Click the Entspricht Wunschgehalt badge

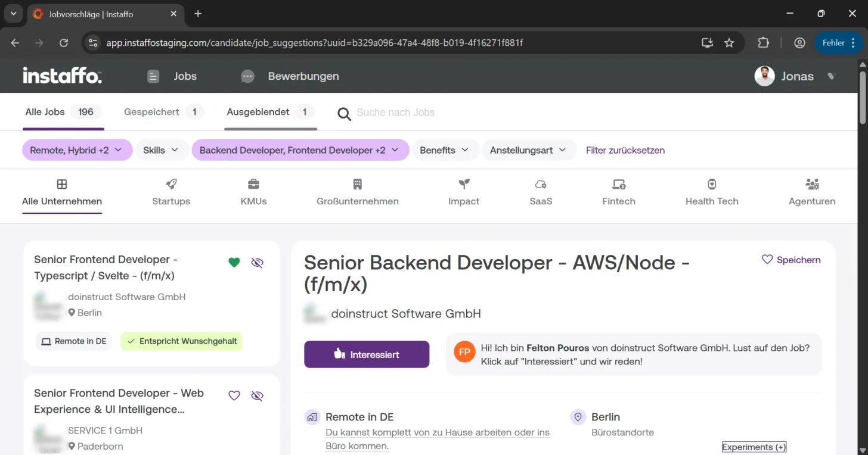pyautogui.click(x=181, y=341)
